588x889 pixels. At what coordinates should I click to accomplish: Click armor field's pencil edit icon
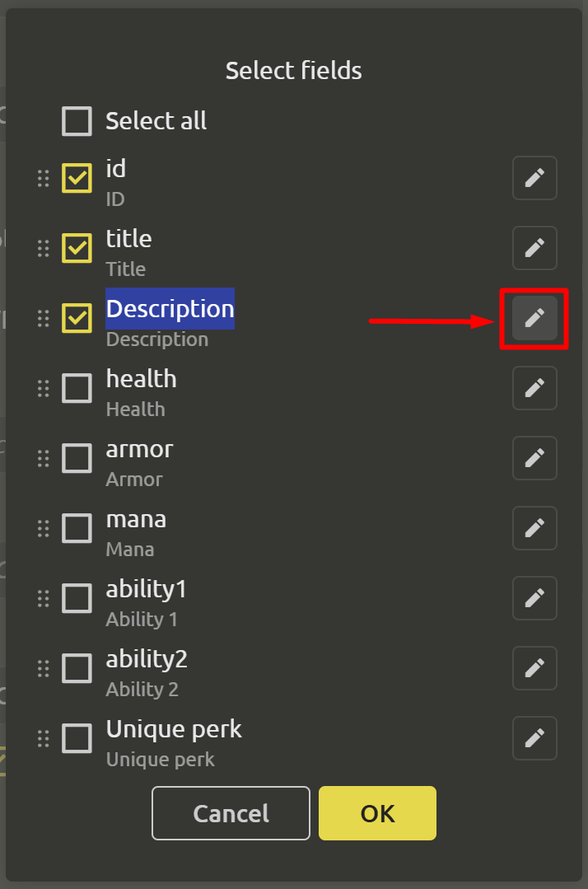(534, 458)
